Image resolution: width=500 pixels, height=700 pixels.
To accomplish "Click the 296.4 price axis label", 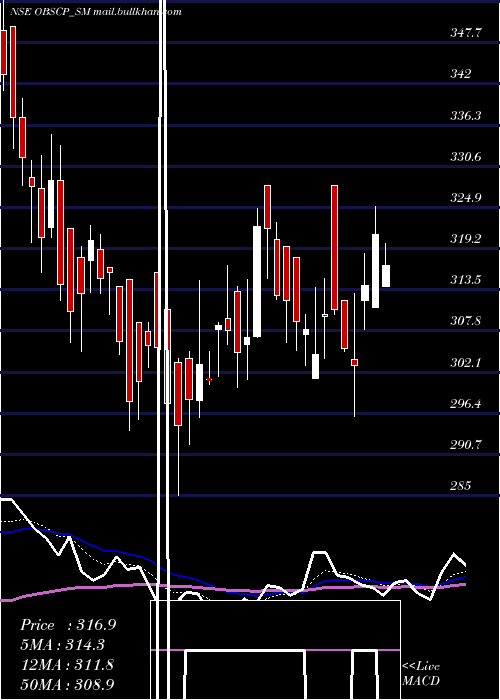I will pyautogui.click(x=466, y=404).
